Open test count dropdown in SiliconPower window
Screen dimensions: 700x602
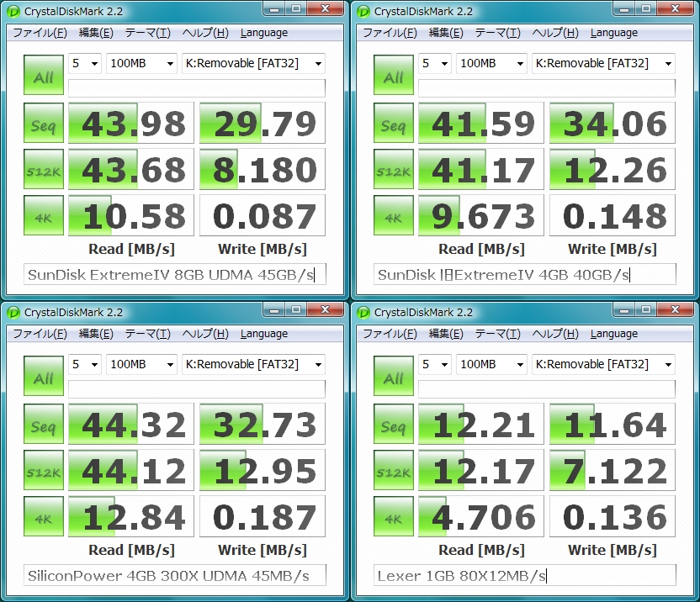click(x=85, y=365)
